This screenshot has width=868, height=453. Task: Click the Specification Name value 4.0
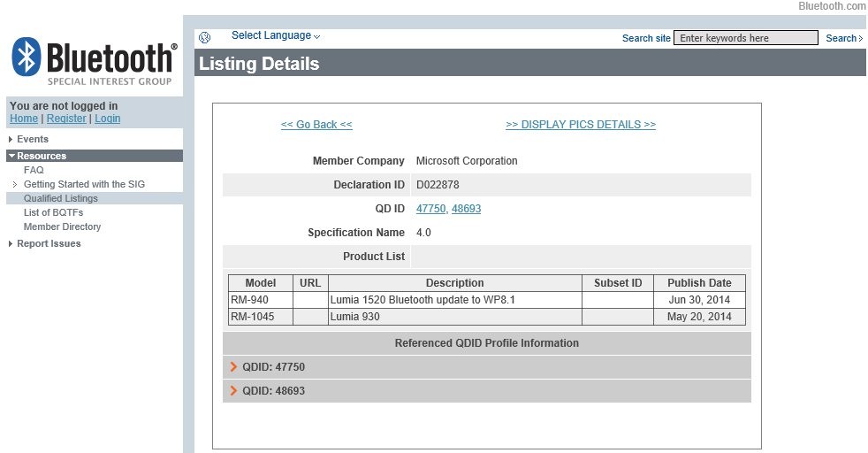[x=423, y=233]
